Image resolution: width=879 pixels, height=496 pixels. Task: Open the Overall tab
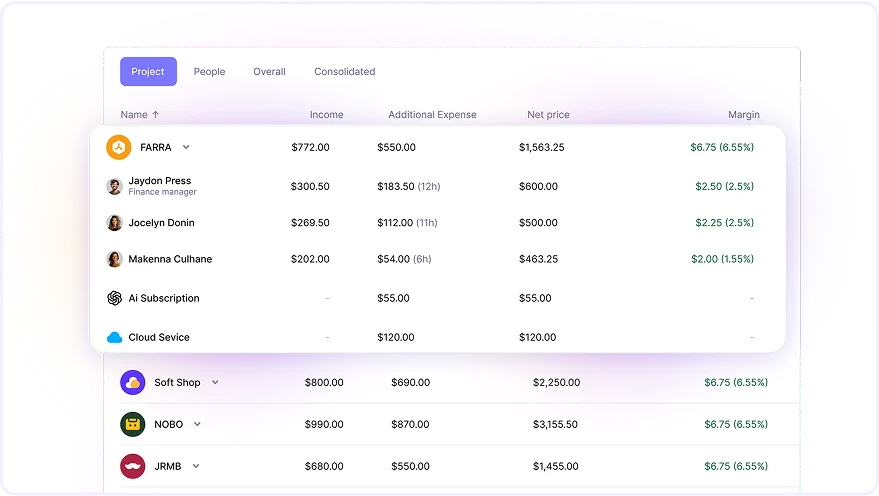pyautogui.click(x=269, y=72)
